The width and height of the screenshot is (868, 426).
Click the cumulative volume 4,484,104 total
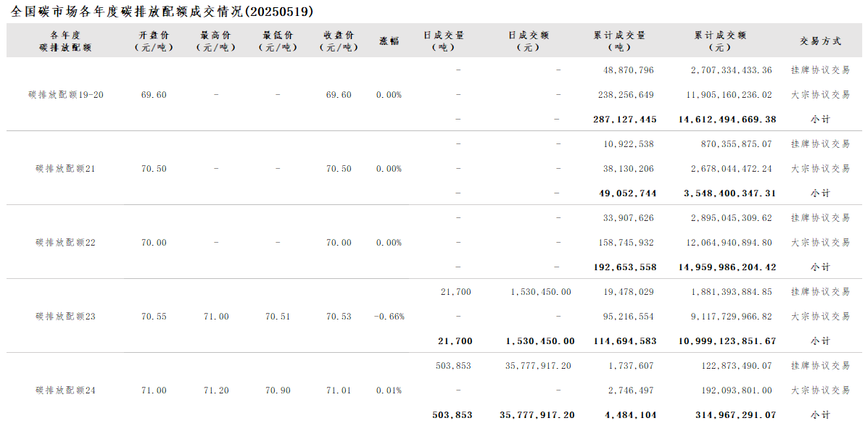(629, 415)
